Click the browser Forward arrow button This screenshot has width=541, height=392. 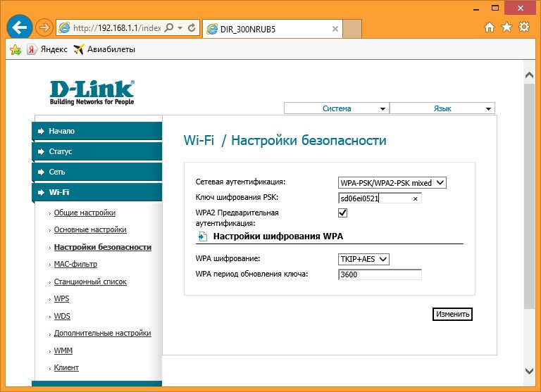44,28
